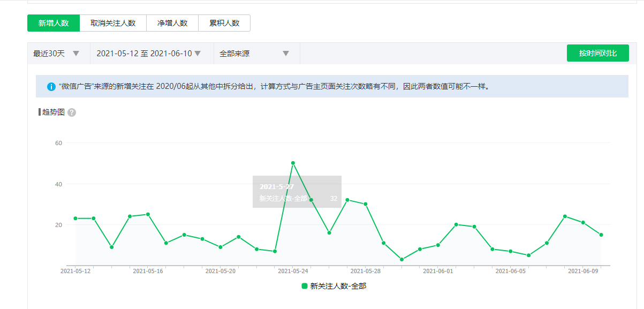The height and width of the screenshot is (309, 644).
Task: Click the green legend color swatch
Action: pyautogui.click(x=305, y=286)
